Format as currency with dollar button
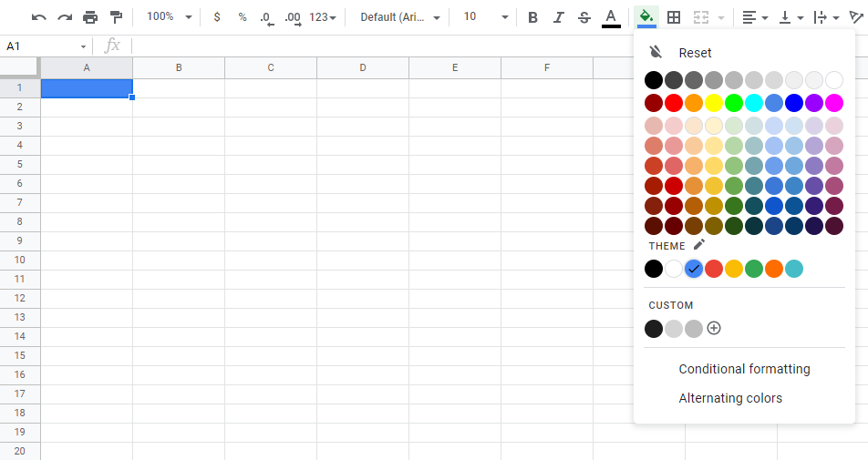This screenshot has width=868, height=460. pos(216,17)
